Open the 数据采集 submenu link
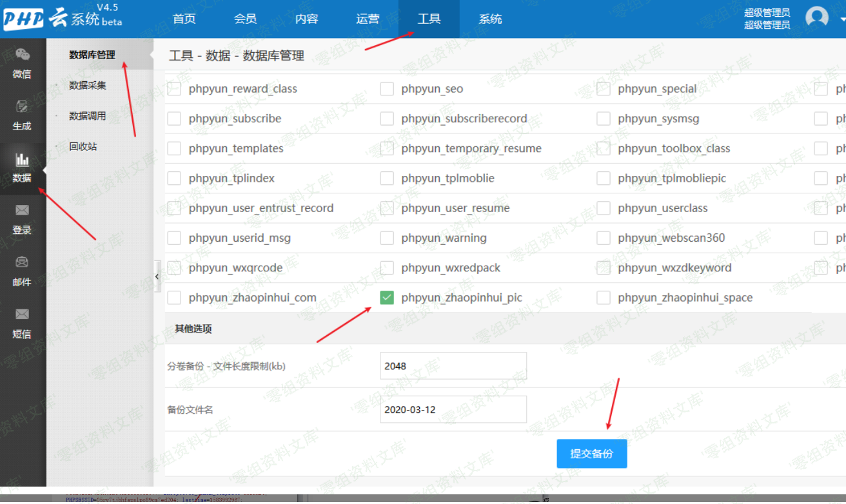The image size is (846, 504). [x=88, y=85]
